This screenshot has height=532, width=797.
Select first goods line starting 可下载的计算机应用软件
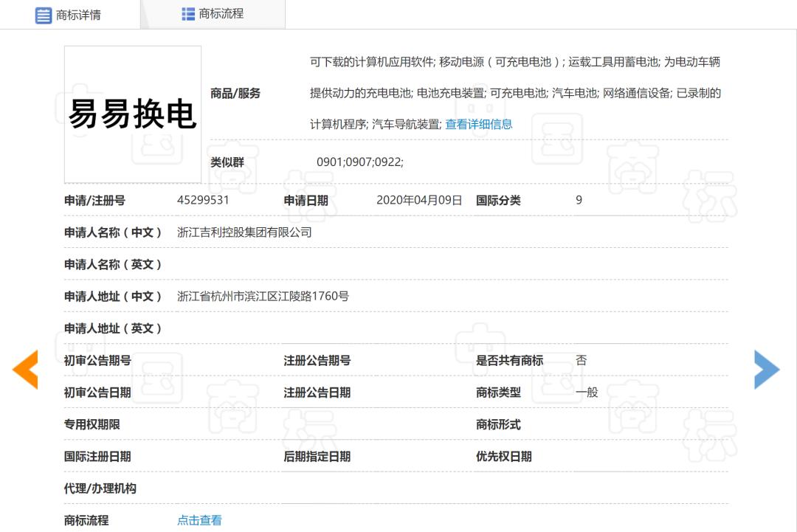[515, 62]
